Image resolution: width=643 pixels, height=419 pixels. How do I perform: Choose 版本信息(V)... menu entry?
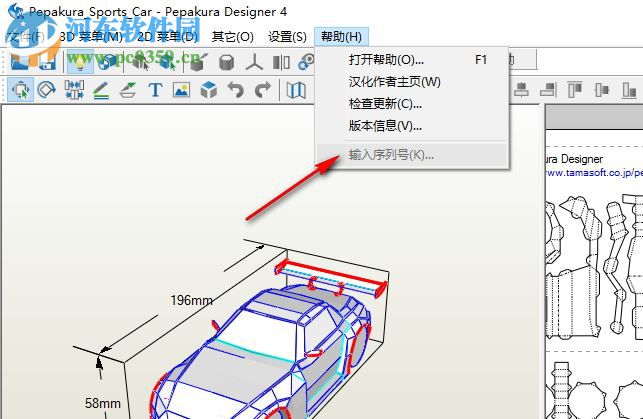412,125
